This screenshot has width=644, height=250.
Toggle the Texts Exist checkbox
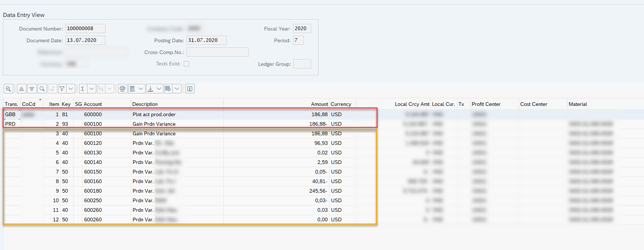pyautogui.click(x=186, y=64)
